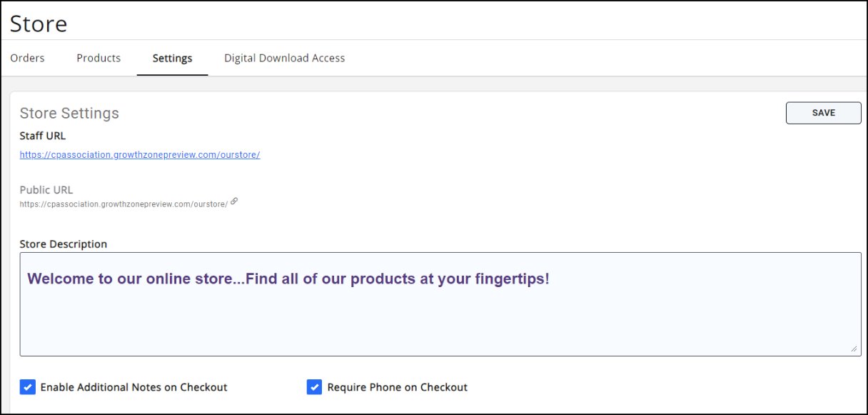Click the Enable Additional Notes on Checkout label

point(133,387)
